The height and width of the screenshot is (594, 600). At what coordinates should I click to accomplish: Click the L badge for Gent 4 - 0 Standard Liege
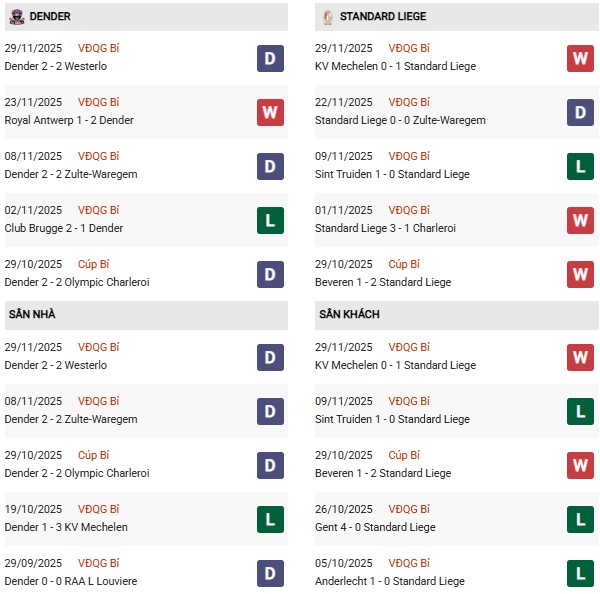580,518
